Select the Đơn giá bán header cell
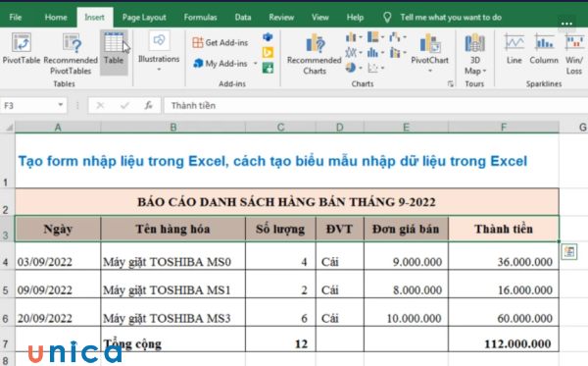This screenshot has height=366, width=588. click(406, 229)
